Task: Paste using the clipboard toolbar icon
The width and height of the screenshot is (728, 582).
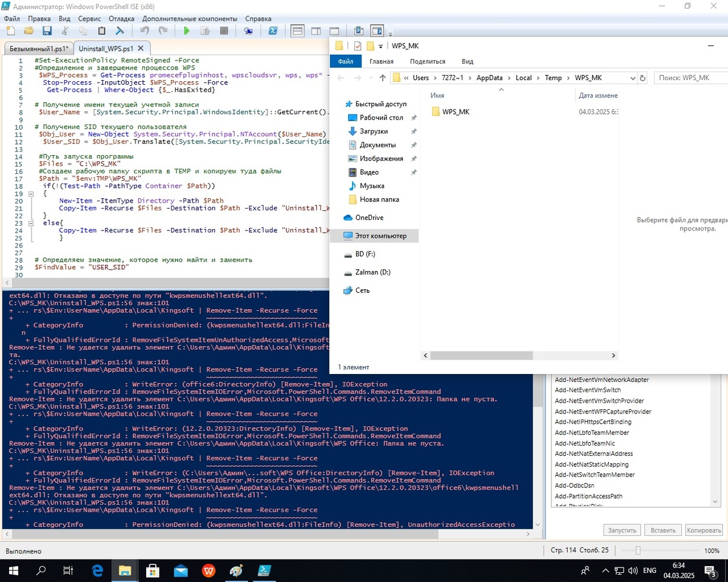Action: (102, 30)
